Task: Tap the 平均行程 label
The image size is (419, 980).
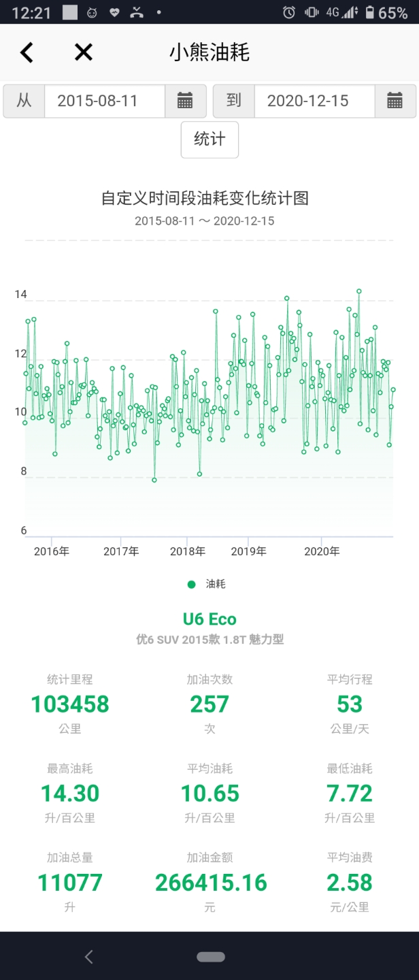Action: click(x=350, y=679)
